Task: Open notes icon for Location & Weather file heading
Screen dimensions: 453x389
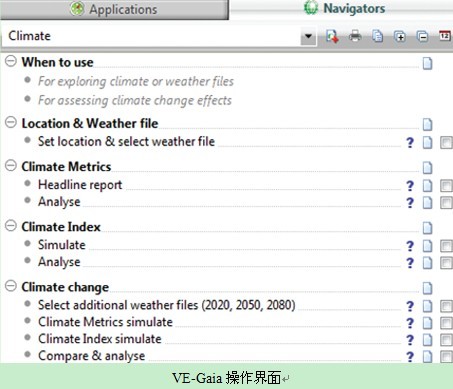Action: [x=427, y=124]
